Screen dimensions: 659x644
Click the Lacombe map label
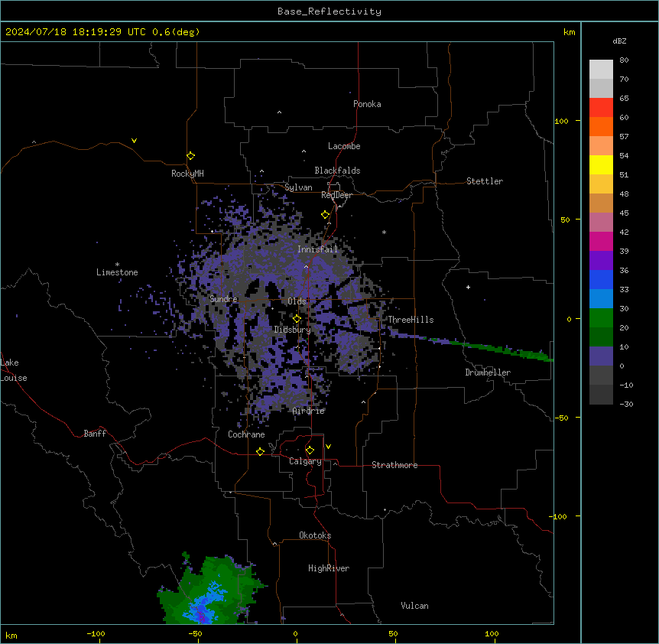tap(344, 146)
